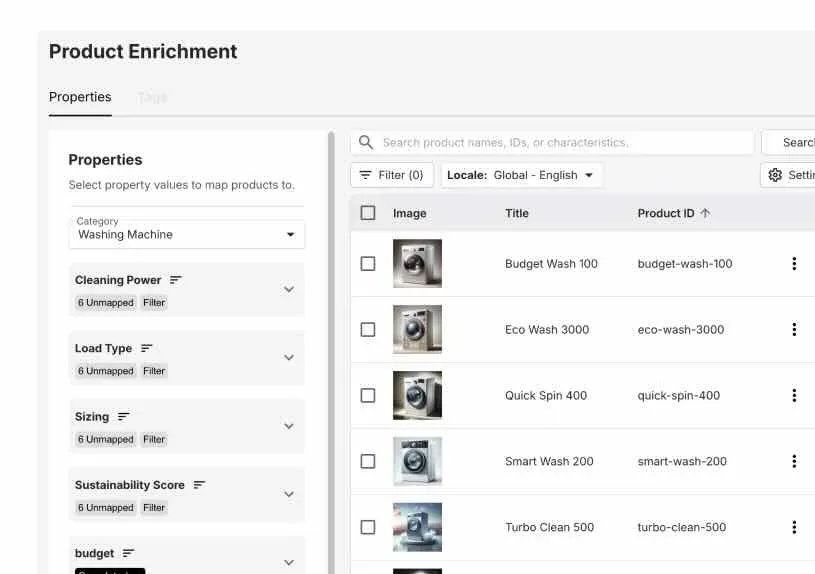Image resolution: width=815 pixels, height=574 pixels.
Task: Click the Image column header
Action: coord(410,213)
